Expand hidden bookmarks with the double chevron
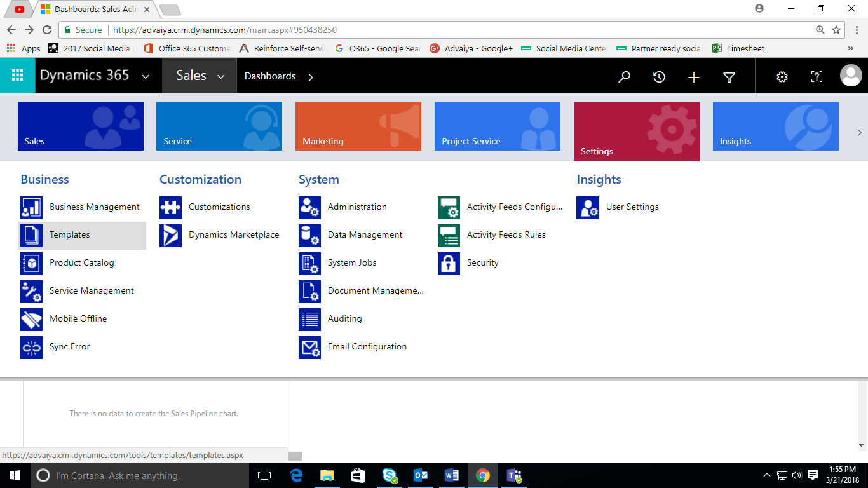868x488 pixels. tap(851, 48)
